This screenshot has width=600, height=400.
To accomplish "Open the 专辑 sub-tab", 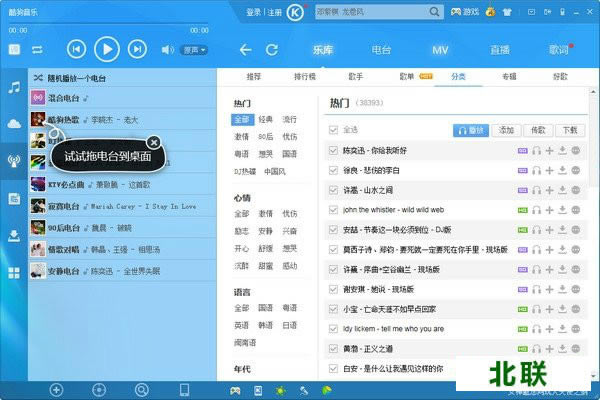I will [x=509, y=77].
